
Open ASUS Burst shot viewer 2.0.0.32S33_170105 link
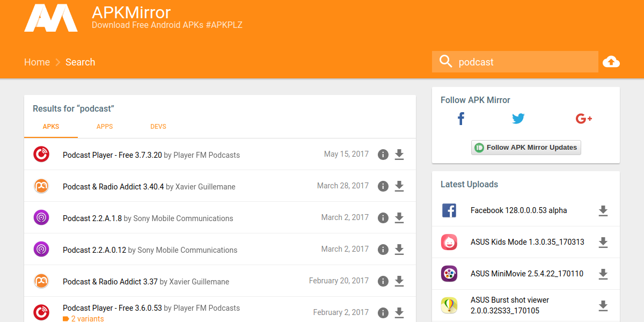510,305
